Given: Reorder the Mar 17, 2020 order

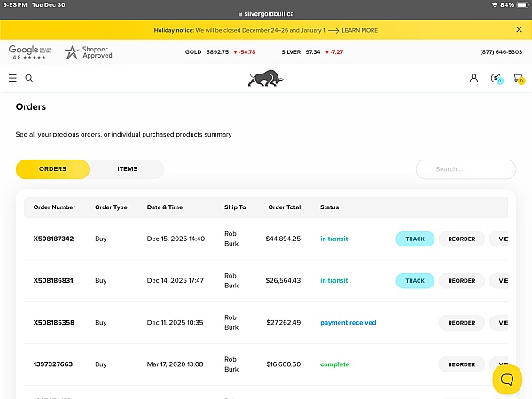Looking at the screenshot, I should click(461, 364).
